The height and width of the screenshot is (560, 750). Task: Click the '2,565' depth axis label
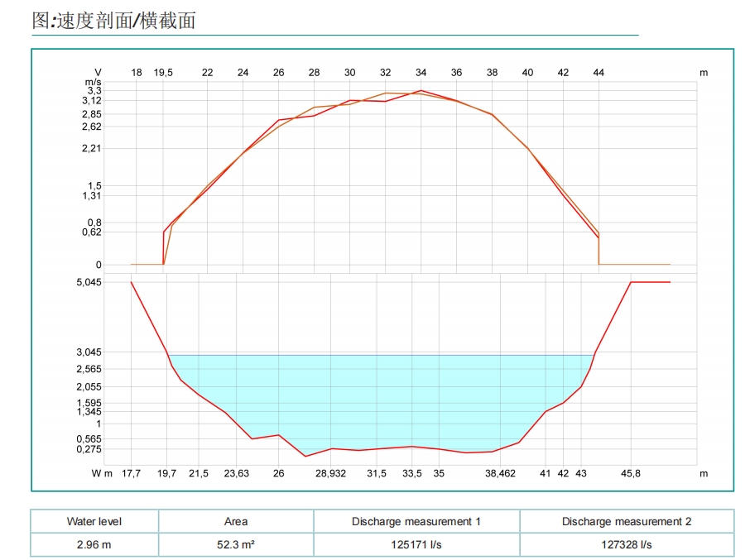(x=89, y=369)
